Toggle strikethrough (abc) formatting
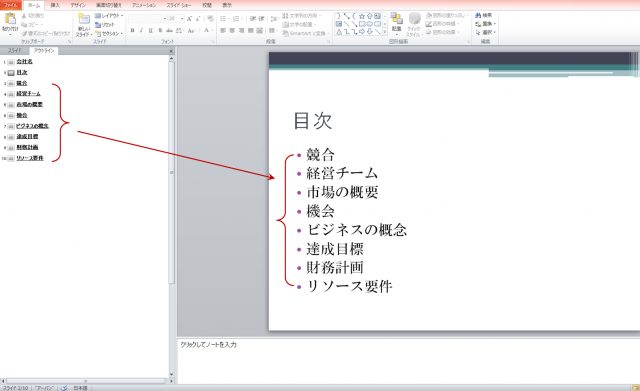640x391 pixels. point(169,31)
